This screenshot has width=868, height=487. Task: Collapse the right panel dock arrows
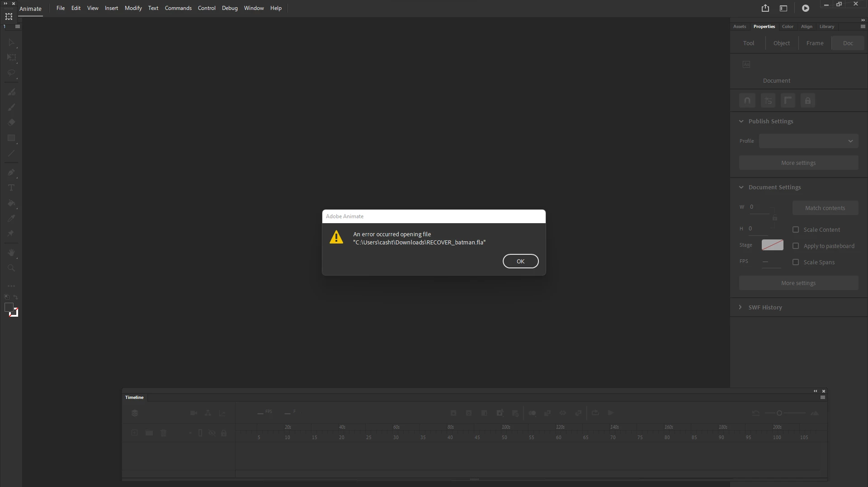click(x=863, y=20)
